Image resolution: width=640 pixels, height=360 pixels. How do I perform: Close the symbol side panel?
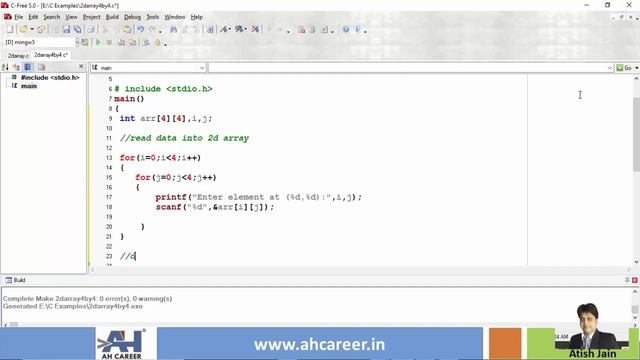click(81, 66)
